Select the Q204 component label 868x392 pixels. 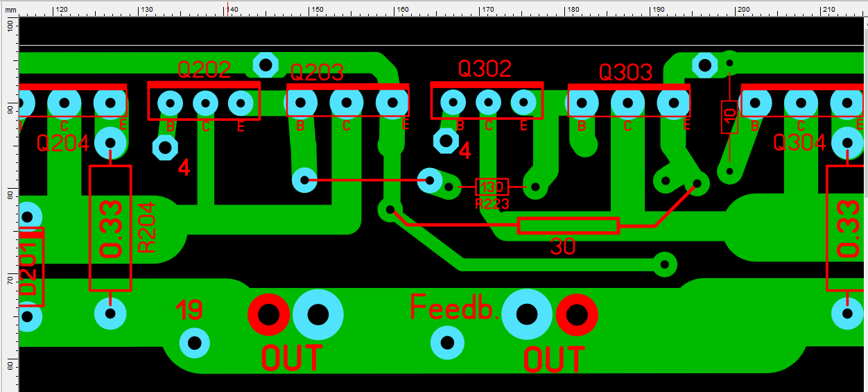click(62, 144)
